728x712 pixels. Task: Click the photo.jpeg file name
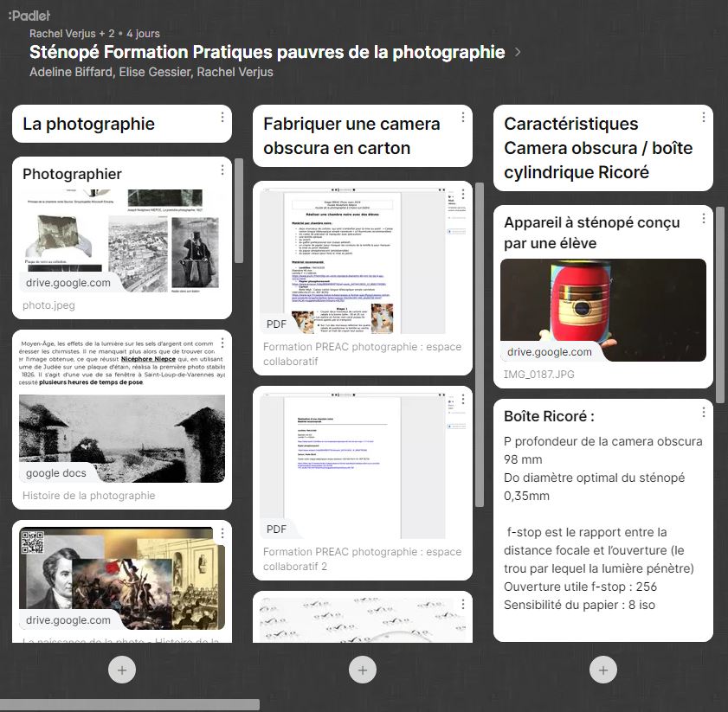coord(48,305)
